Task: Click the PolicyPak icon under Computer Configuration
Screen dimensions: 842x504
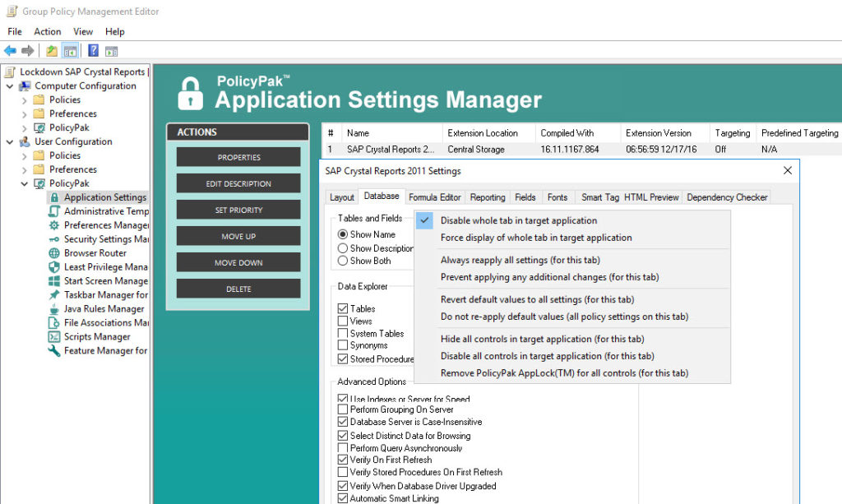Action: click(39, 127)
